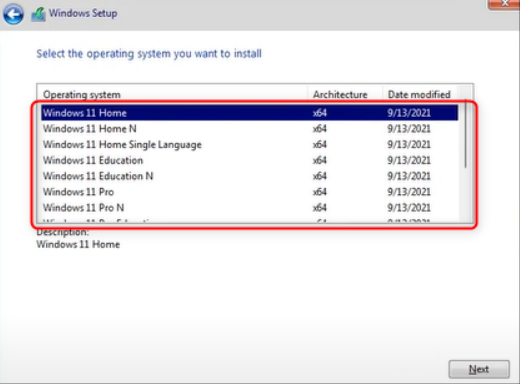Click 9/13/2021 in Windows 11 Pro N row
This screenshot has width=520, height=384.
point(409,208)
